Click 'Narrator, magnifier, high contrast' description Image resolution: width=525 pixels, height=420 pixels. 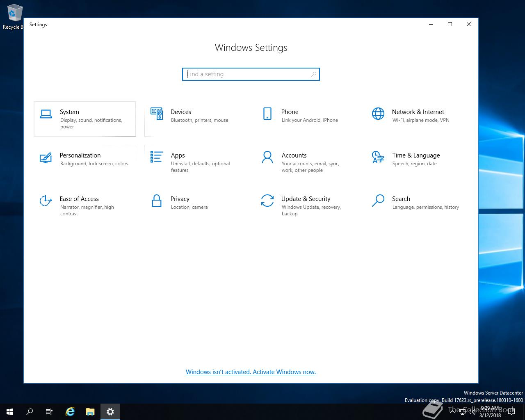click(87, 210)
